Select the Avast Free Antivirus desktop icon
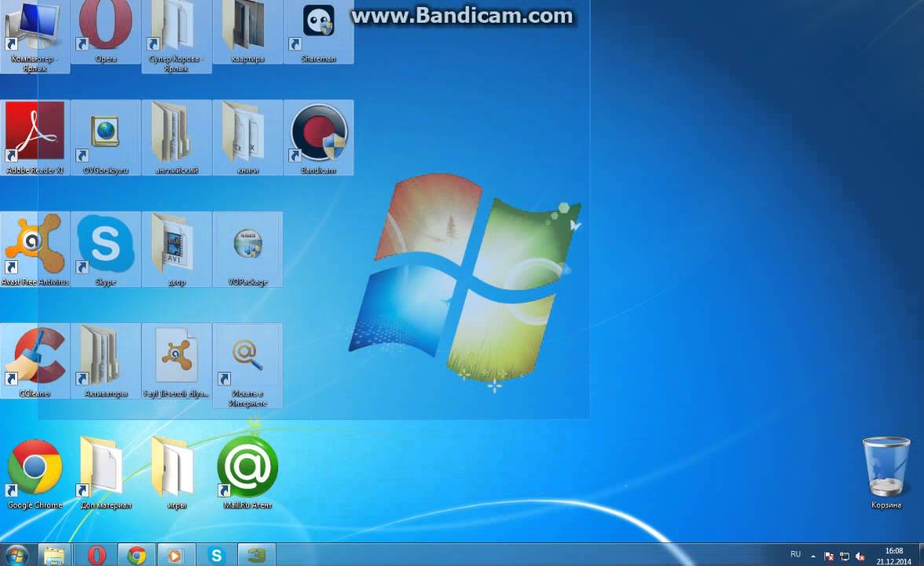Viewport: 924px width, 566px height. 35,248
